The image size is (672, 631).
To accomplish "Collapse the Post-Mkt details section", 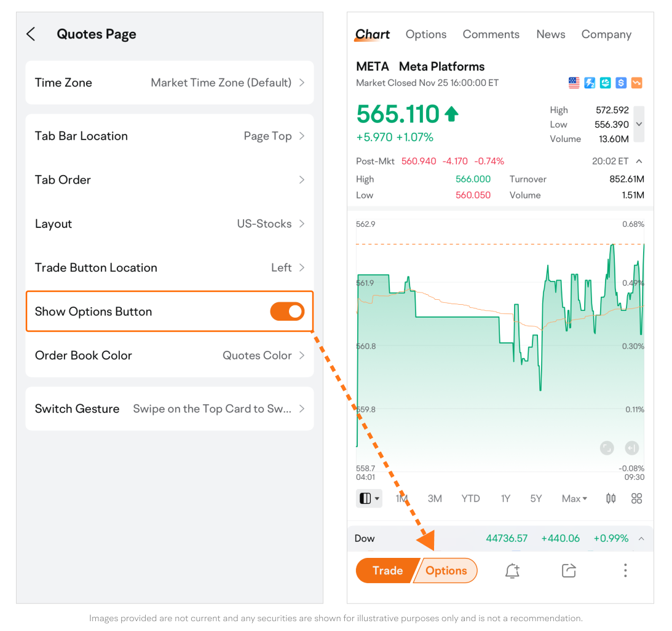I will pyautogui.click(x=639, y=162).
